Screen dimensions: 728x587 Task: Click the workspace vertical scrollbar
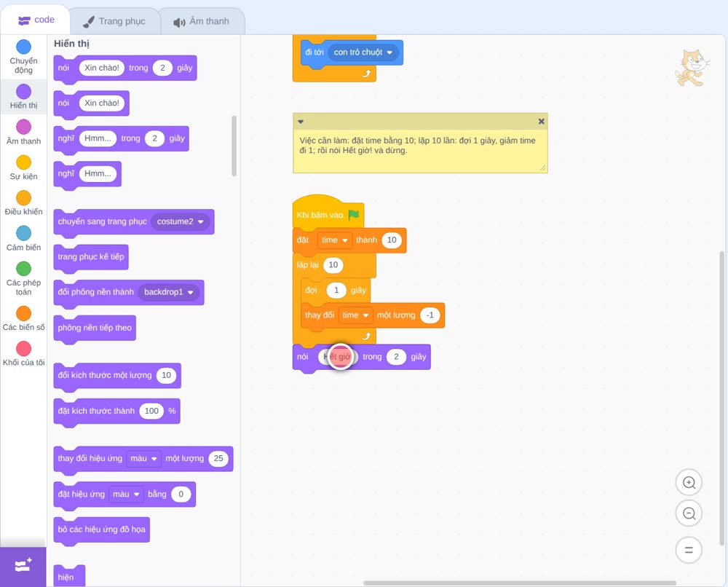[721, 398]
